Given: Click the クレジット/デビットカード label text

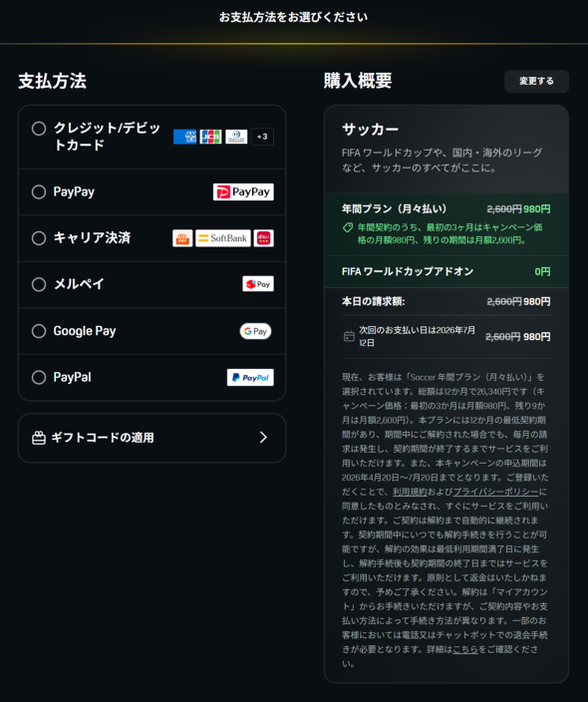Looking at the screenshot, I should [x=107, y=137].
